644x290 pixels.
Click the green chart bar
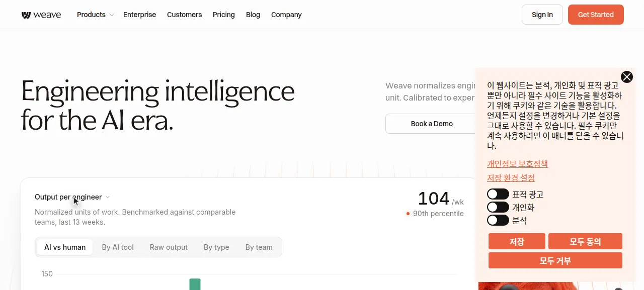[195, 284]
